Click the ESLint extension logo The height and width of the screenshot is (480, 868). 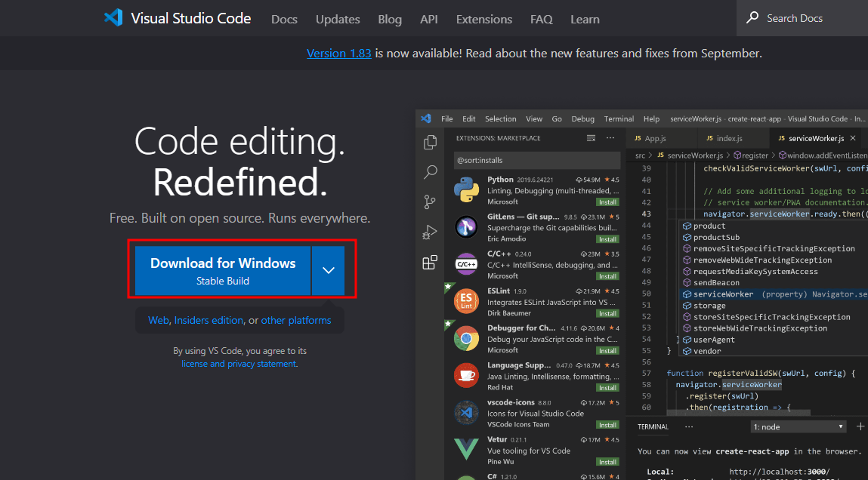[x=466, y=301]
